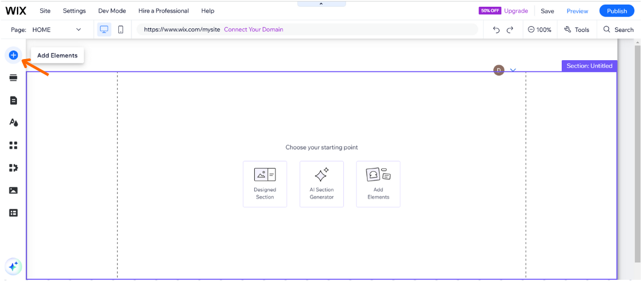
Task: Click the site URL text
Action: [x=182, y=30]
